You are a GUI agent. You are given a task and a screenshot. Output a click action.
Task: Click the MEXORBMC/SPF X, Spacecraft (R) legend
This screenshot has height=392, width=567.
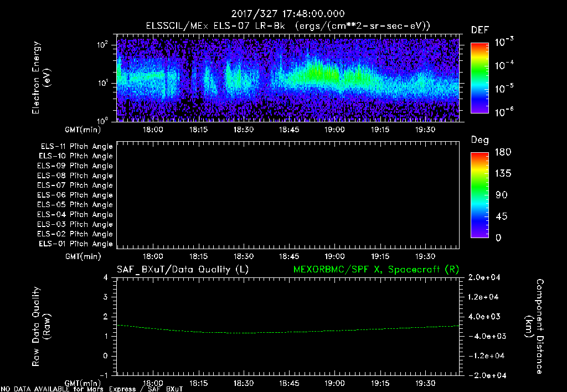click(x=376, y=270)
